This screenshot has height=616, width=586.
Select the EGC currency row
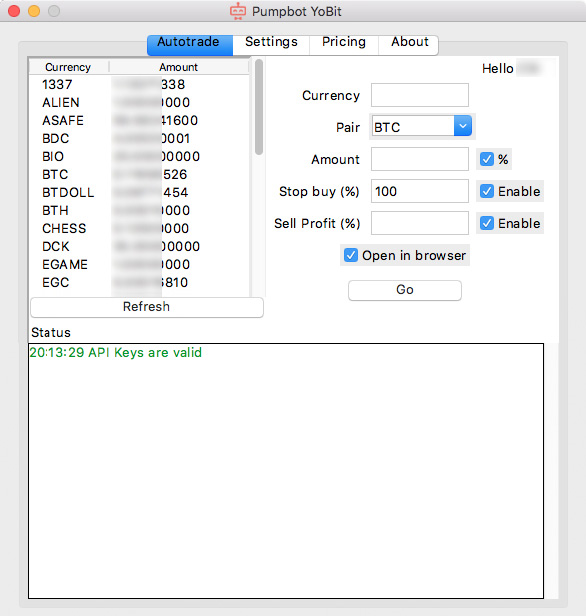pyautogui.click(x=139, y=282)
